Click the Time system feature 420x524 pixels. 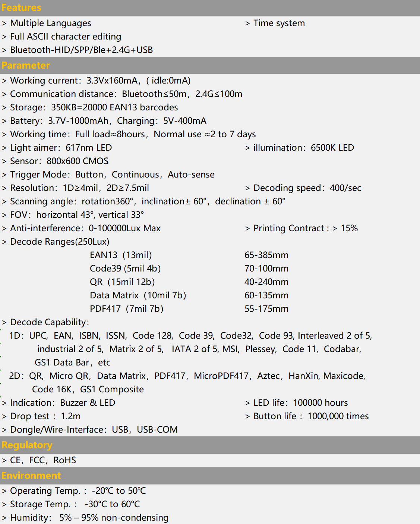coord(275,23)
